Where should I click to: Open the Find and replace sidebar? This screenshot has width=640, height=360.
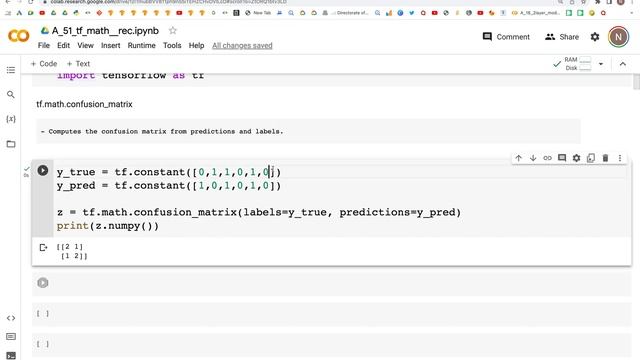pyautogui.click(x=11, y=95)
